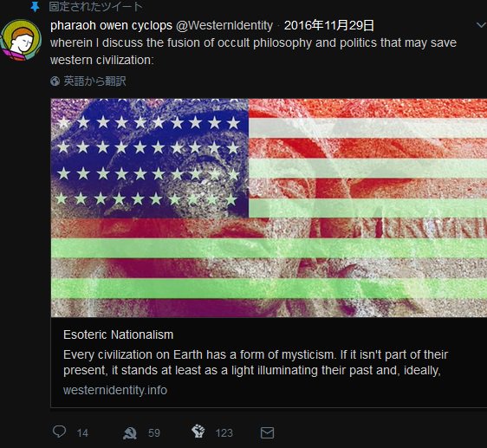View the 123 likes count

[224, 433]
